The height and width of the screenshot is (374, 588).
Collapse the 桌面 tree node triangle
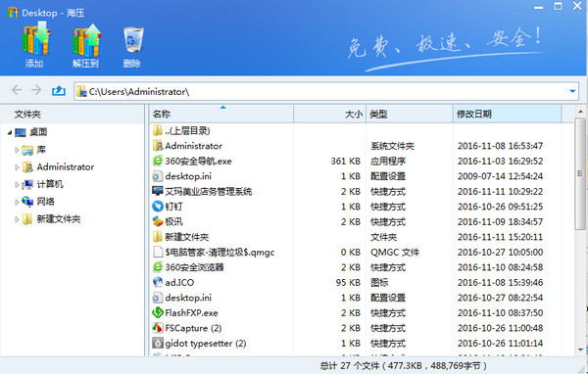(x=10, y=132)
